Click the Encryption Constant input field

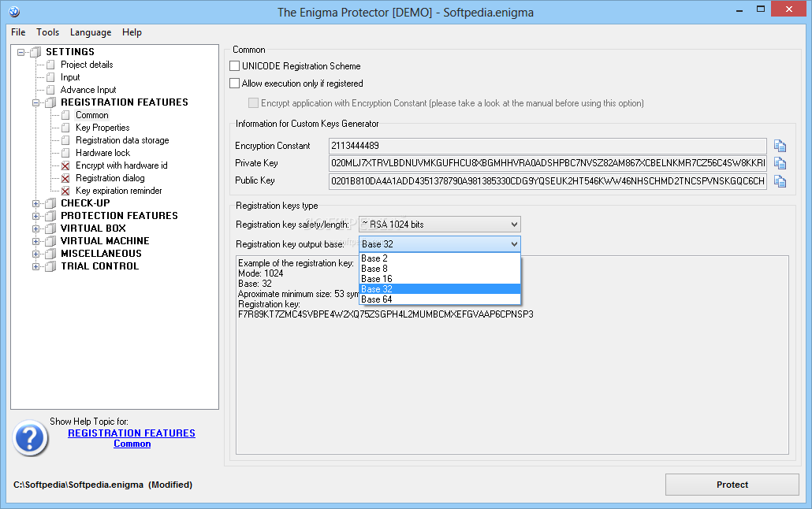[547, 146]
